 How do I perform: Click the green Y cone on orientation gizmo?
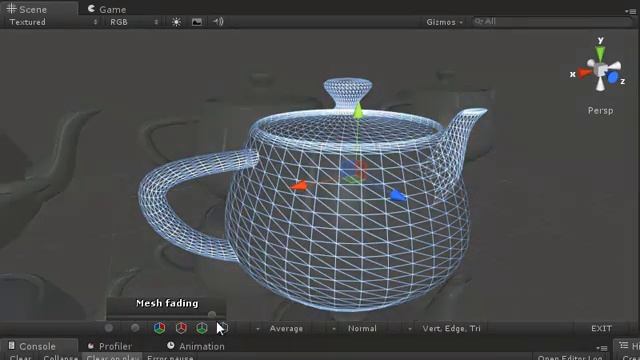click(x=600, y=53)
